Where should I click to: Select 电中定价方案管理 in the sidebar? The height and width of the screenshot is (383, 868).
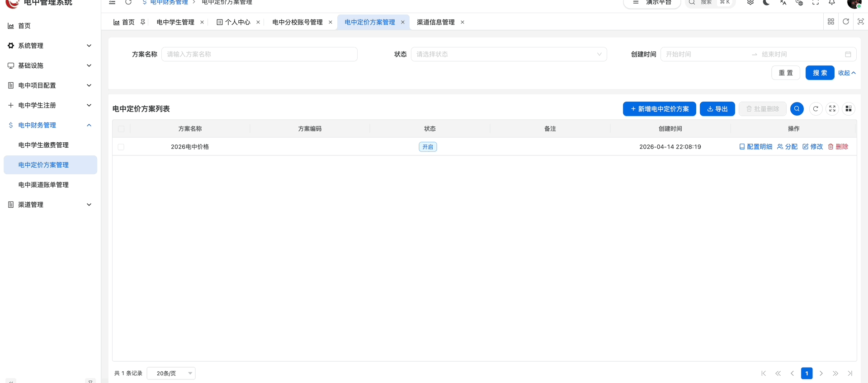point(50,165)
